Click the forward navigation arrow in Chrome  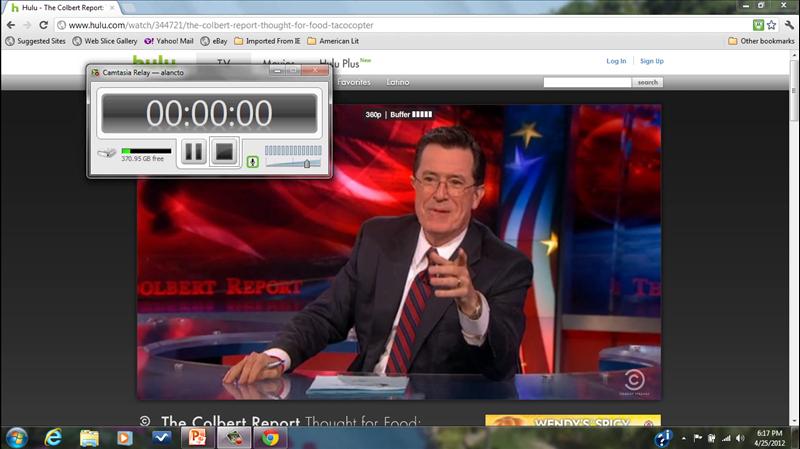[x=28, y=25]
